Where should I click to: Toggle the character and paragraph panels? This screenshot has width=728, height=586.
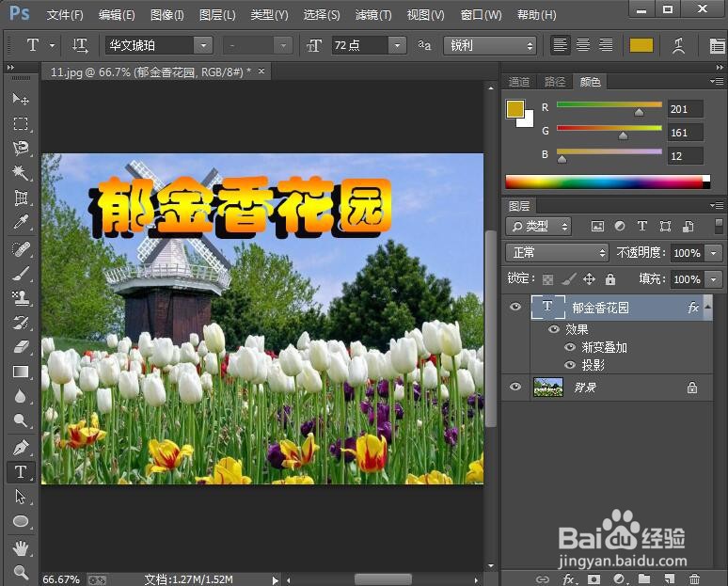718,45
